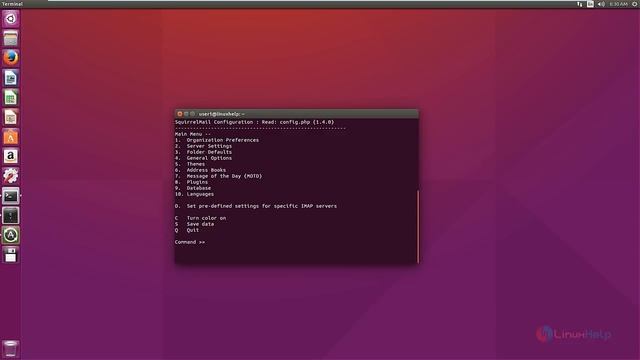Click '1. Organization Preferences' line
Viewport: 640px width, 360px height.
tap(217, 140)
